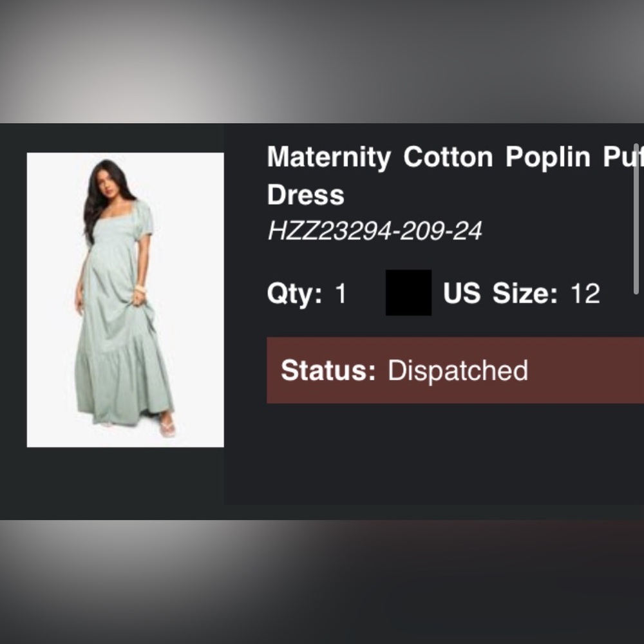Click the US Size: 12 label
The image size is (644, 644).
[522, 293]
